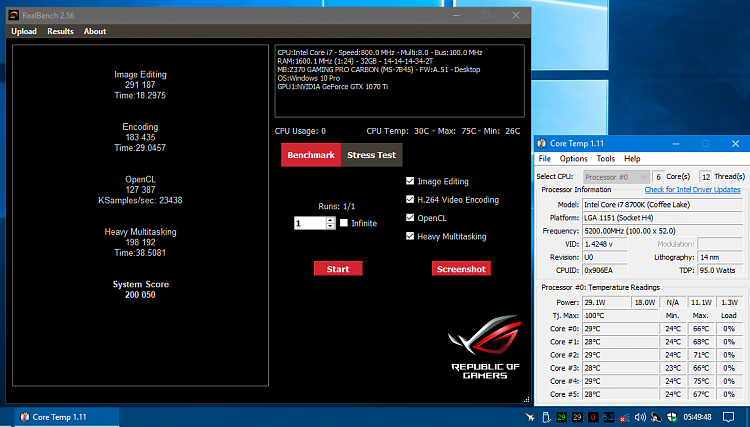Click the safely remove hardware tray icon
This screenshot has height=427, width=750.
click(546, 417)
